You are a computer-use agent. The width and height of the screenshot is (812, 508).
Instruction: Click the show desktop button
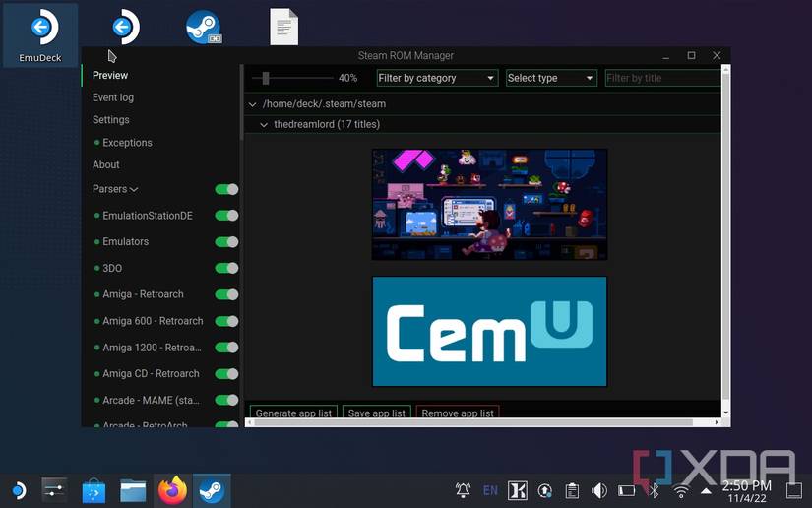click(x=794, y=491)
